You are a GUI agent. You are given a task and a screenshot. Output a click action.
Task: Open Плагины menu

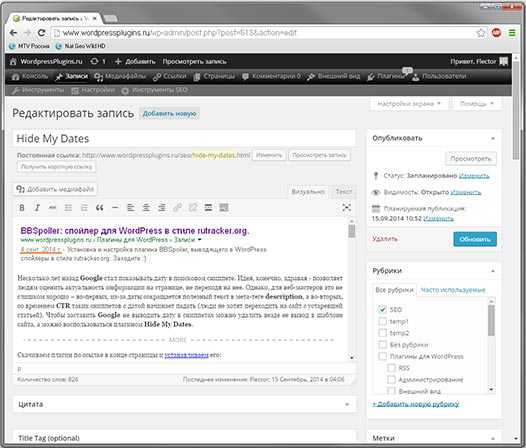pos(386,77)
